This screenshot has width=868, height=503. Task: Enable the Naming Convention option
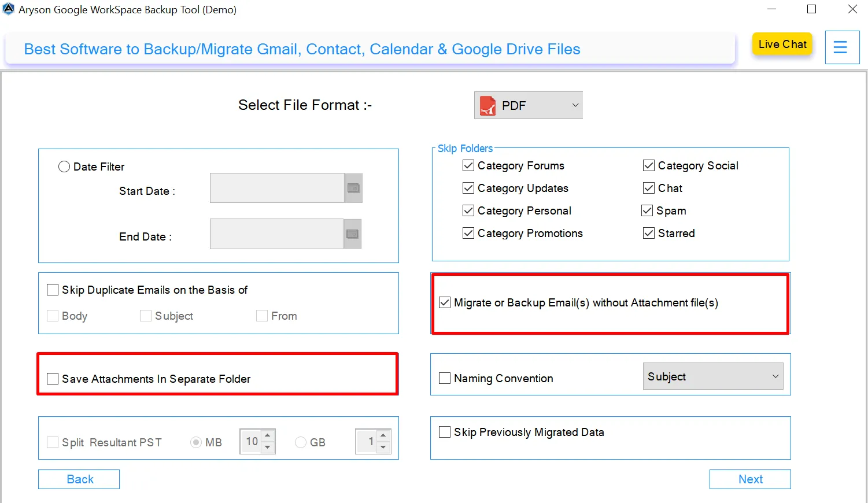[x=444, y=378]
